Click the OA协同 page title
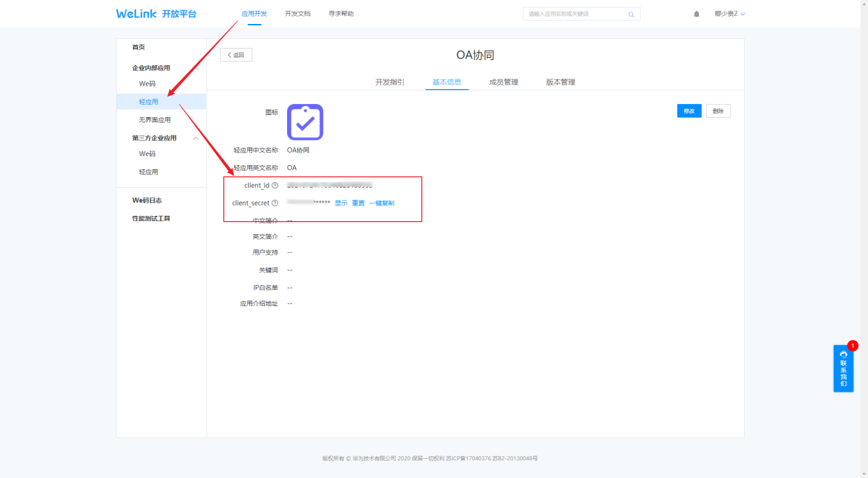 475,55
